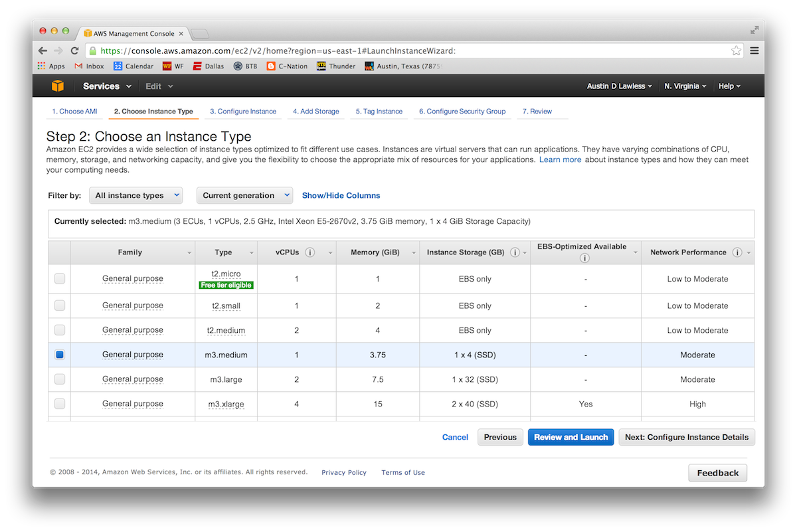The width and height of the screenshot is (797, 532).
Task: Click the Review and Launch button
Action: click(571, 437)
